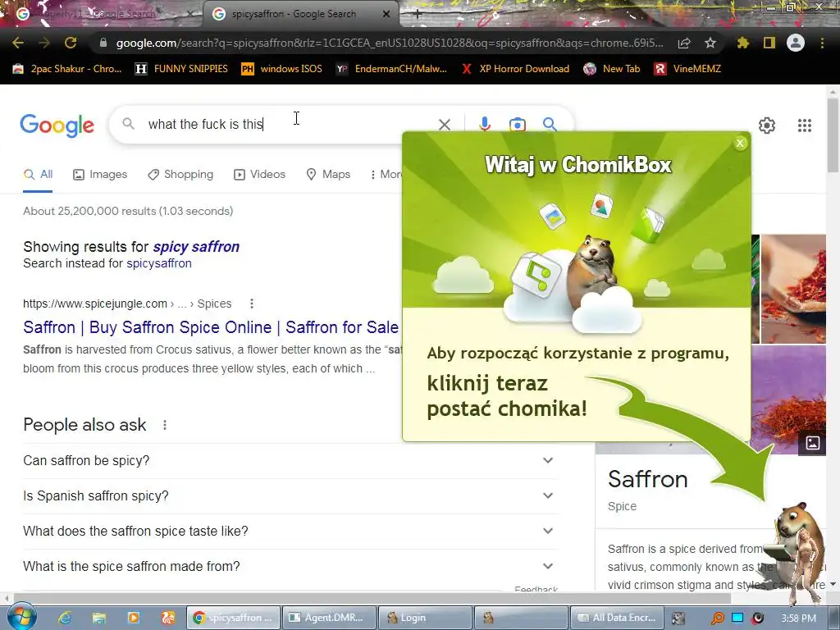The width and height of the screenshot is (840, 630).
Task: Expand "What does the saffron spice taste like?"
Action: (291, 532)
